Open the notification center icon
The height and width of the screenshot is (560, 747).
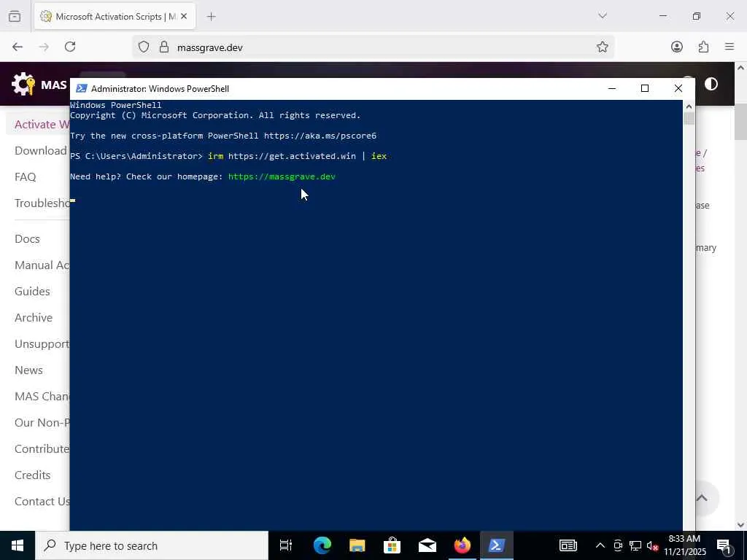[724, 546]
